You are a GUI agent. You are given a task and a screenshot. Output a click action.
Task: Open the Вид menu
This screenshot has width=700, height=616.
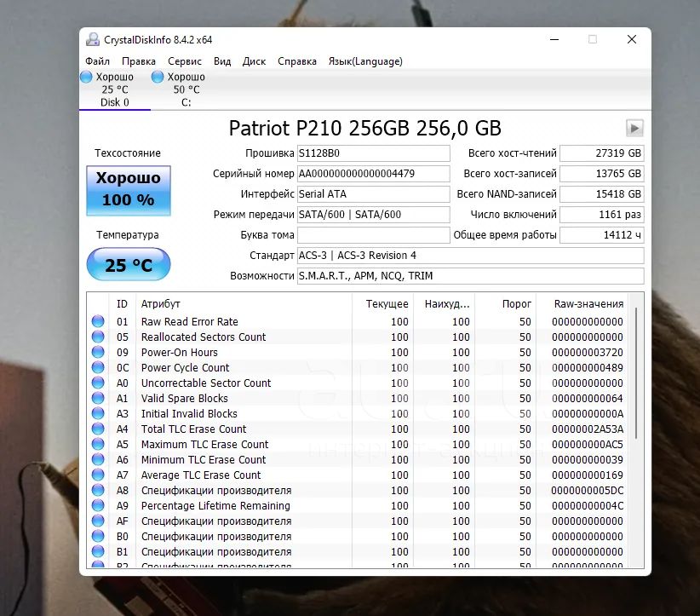point(222,61)
